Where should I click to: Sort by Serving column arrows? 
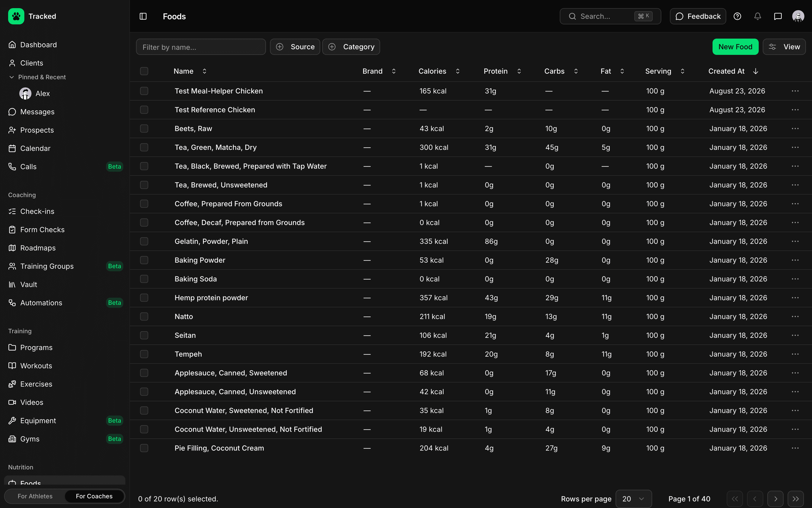683,71
